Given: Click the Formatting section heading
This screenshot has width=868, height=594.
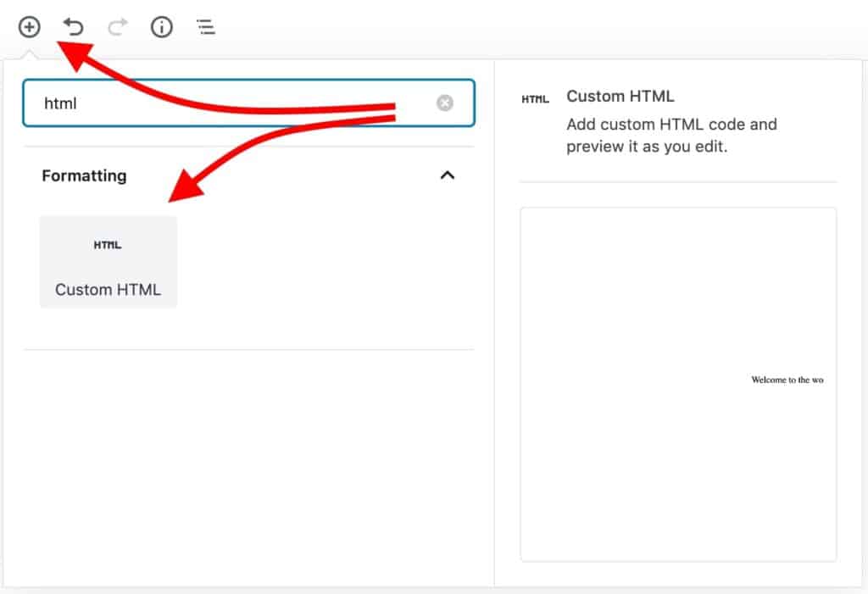Looking at the screenshot, I should point(84,175).
